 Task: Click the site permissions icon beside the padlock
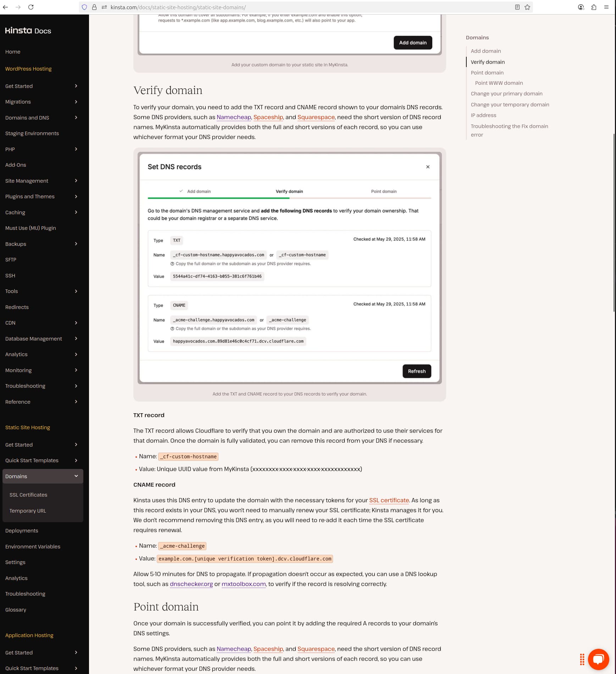(x=104, y=7)
